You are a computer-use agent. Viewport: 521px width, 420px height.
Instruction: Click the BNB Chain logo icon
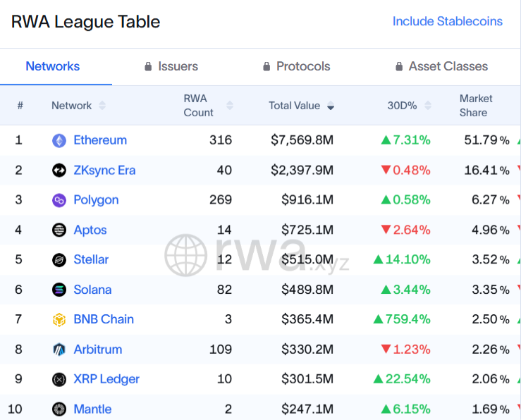tap(59, 319)
